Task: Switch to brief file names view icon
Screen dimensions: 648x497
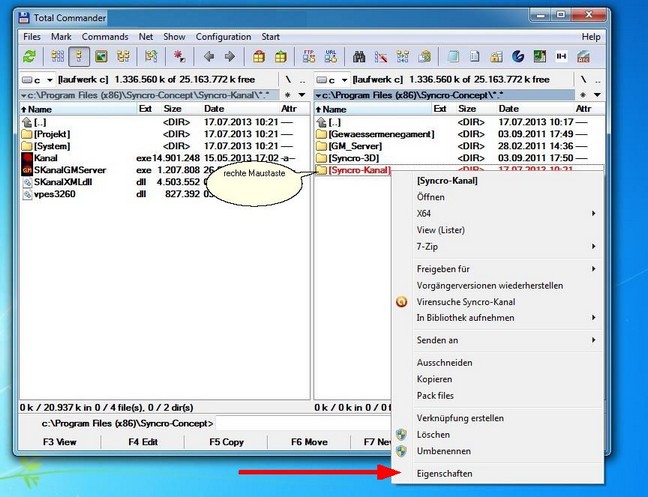Action: (57, 56)
